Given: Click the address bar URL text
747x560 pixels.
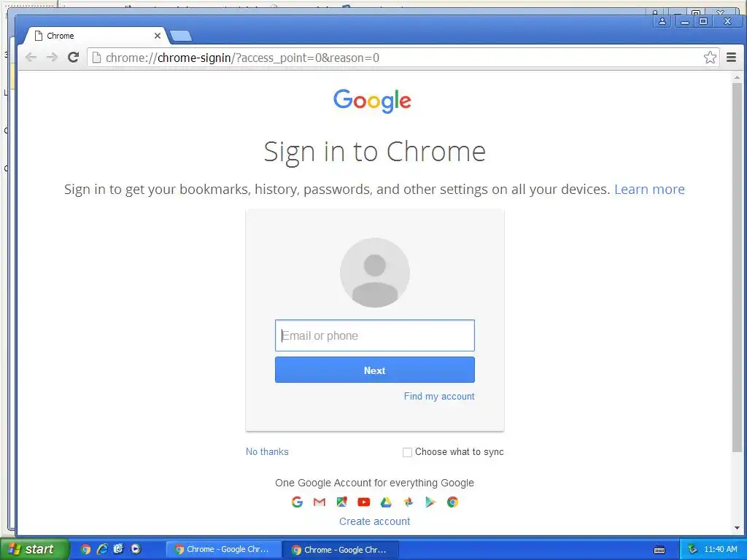Looking at the screenshot, I should tap(242, 58).
